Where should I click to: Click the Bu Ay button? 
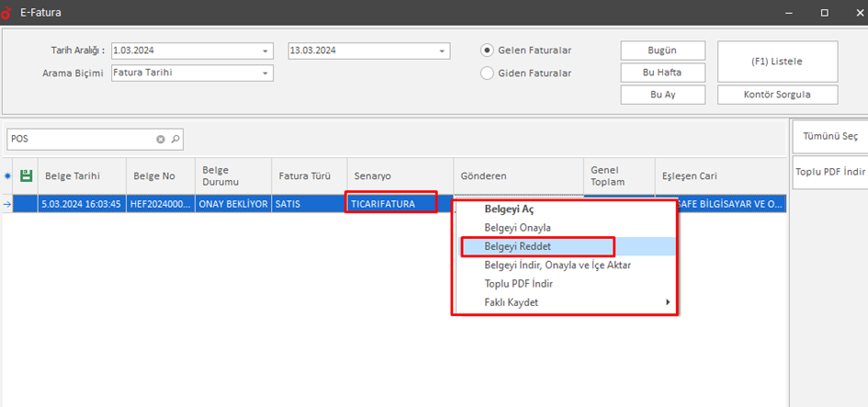coord(662,95)
